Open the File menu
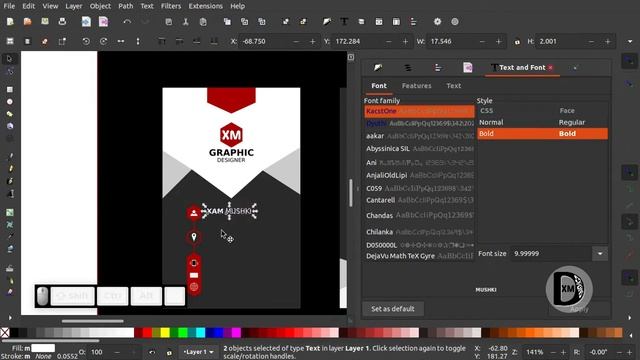The width and height of the screenshot is (640, 360). click(9, 6)
